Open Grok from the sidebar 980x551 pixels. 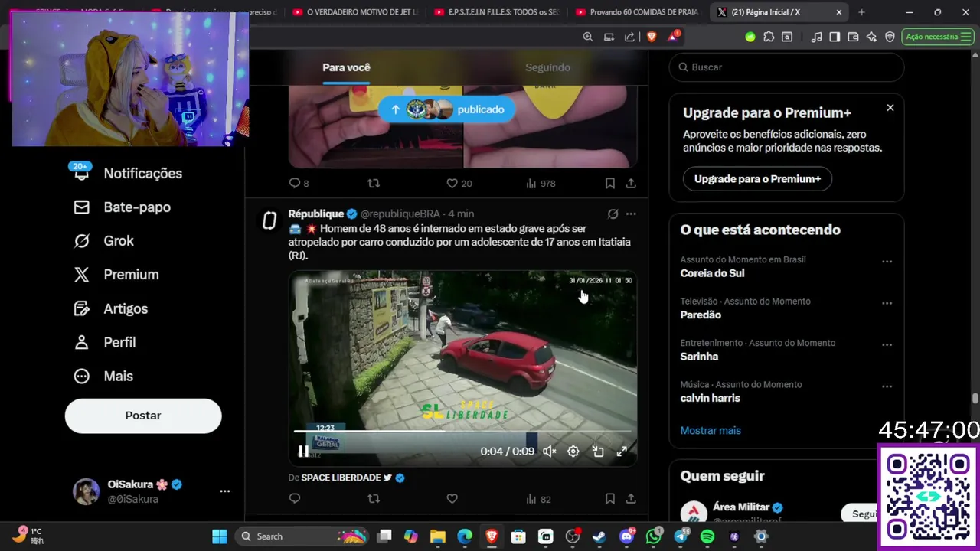click(x=103, y=241)
